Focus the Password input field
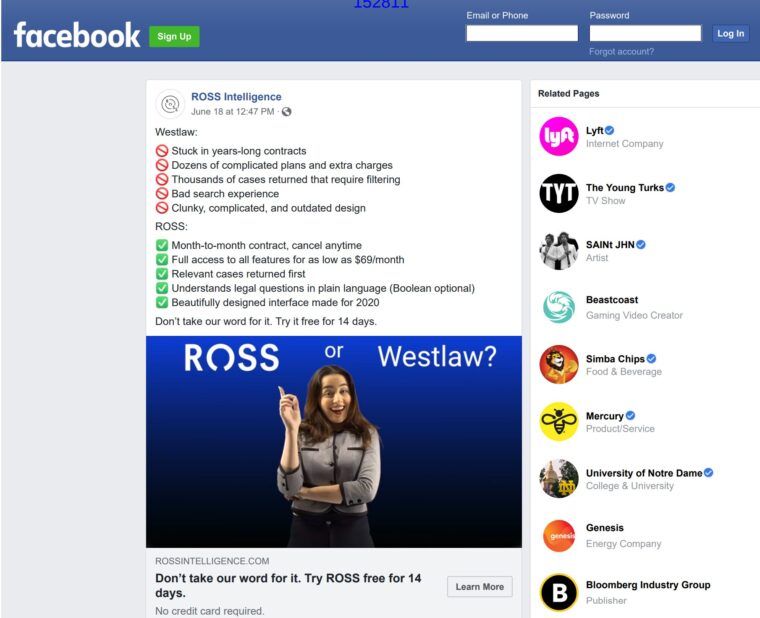 tap(645, 33)
